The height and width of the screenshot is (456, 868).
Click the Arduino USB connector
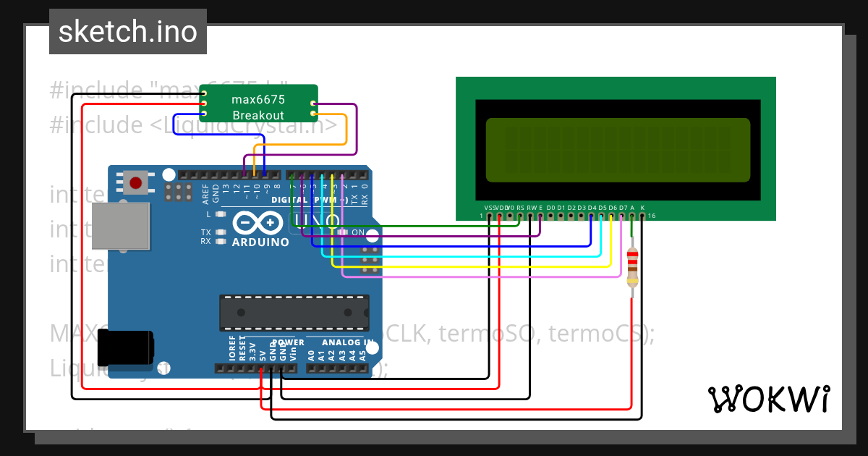coord(122,224)
